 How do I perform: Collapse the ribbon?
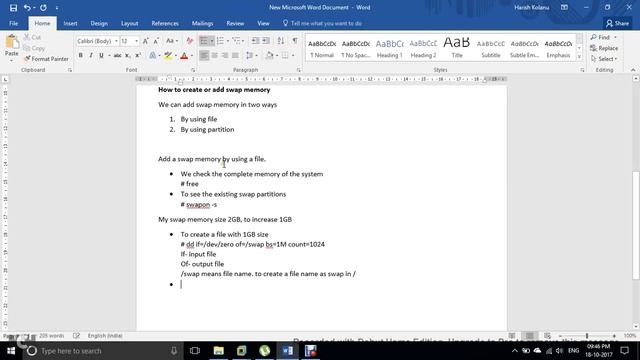(x=633, y=70)
